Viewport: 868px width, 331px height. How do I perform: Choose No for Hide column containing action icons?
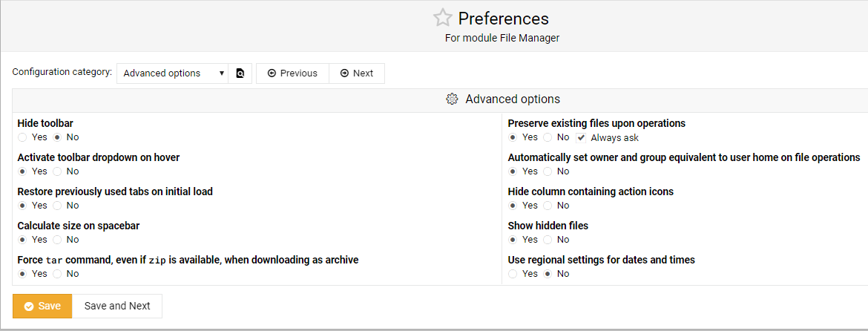click(548, 206)
